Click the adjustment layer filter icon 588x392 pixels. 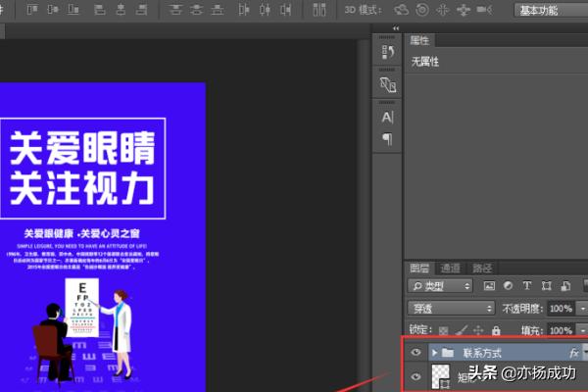(508, 286)
